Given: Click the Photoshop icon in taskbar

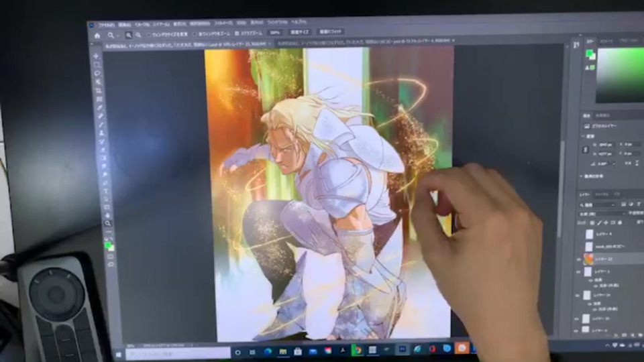Looking at the screenshot, I should [402, 349].
